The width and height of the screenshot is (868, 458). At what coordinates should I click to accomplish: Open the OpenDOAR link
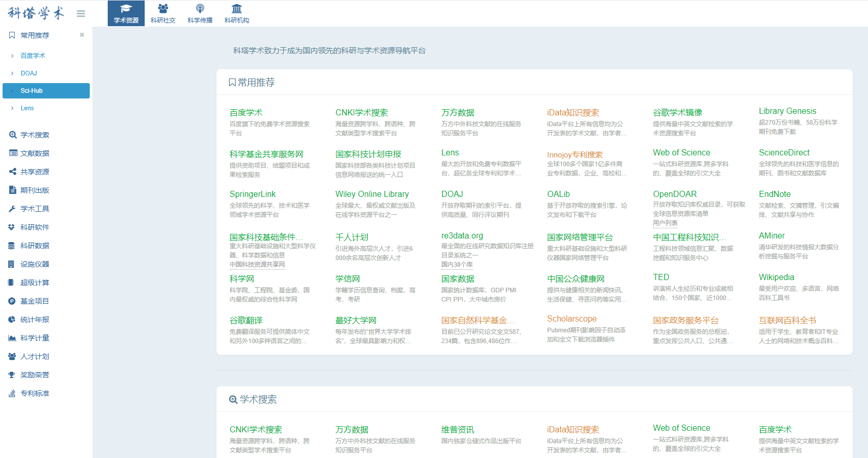(x=675, y=194)
